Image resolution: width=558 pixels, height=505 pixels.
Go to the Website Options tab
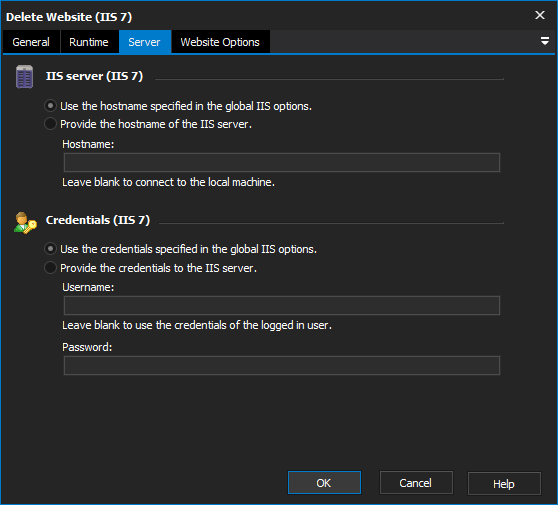[x=220, y=42]
